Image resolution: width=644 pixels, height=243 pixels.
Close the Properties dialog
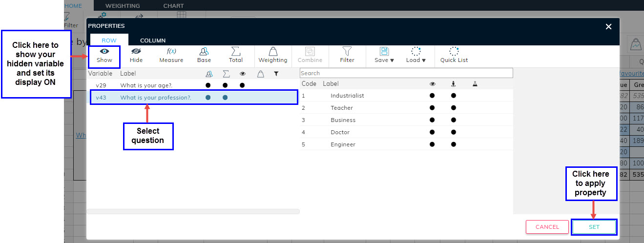(x=608, y=26)
